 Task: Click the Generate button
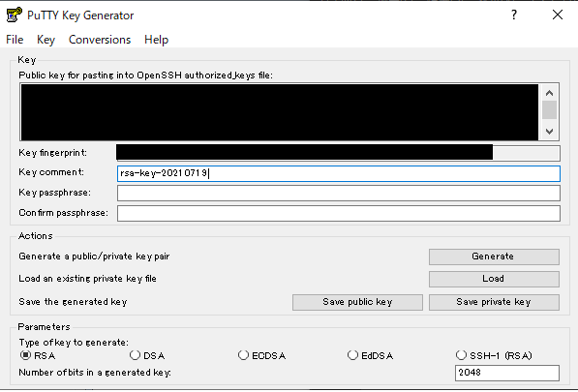[x=494, y=256]
